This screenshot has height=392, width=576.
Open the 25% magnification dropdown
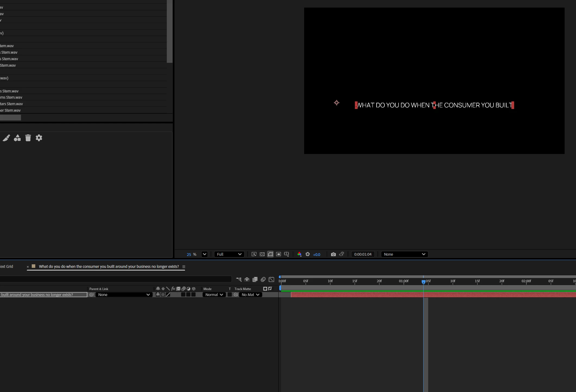205,254
